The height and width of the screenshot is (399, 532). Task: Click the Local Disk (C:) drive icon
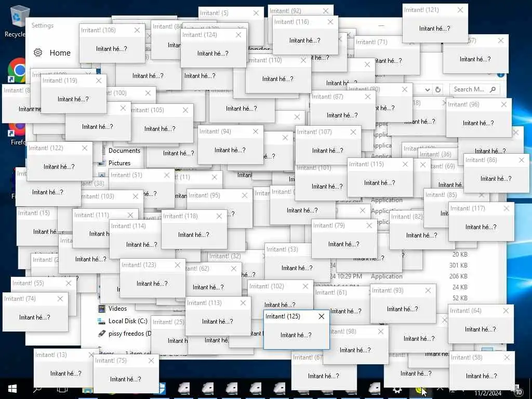pyautogui.click(x=101, y=321)
